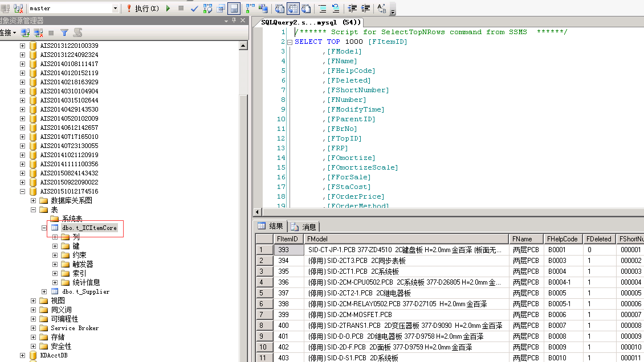Screen dimensions: 644x362
Task: Open the Query Options dialog icon
Action: [x=221, y=8]
